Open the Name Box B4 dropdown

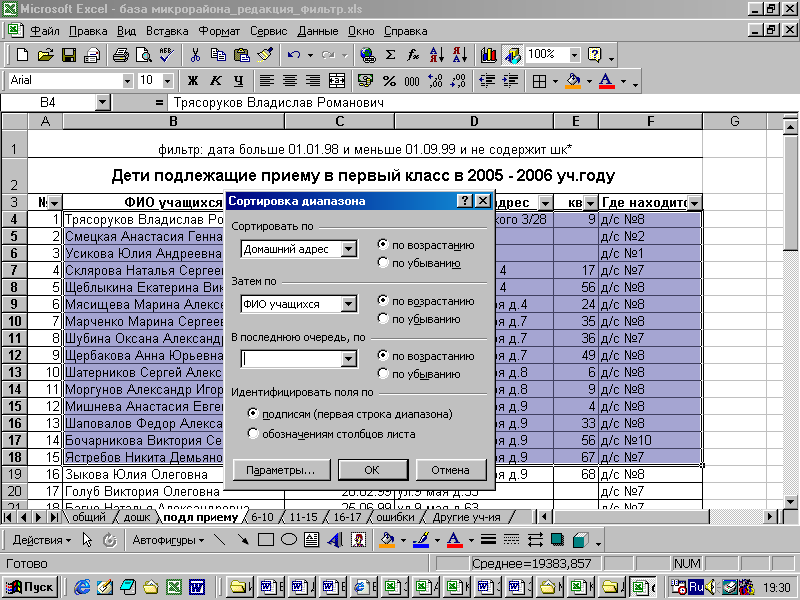pos(103,103)
